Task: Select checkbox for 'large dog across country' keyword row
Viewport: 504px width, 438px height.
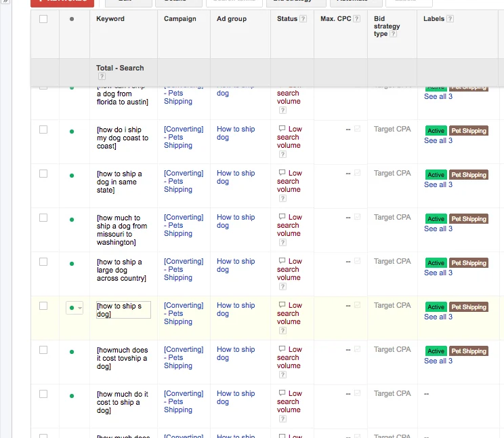Action: pos(43,262)
